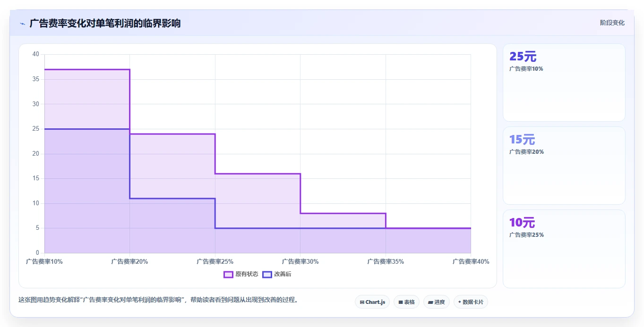Viewport: 644px width, 327px height.
Task: Click 广告费率20% caption in the 15元 card
Action: tap(526, 152)
